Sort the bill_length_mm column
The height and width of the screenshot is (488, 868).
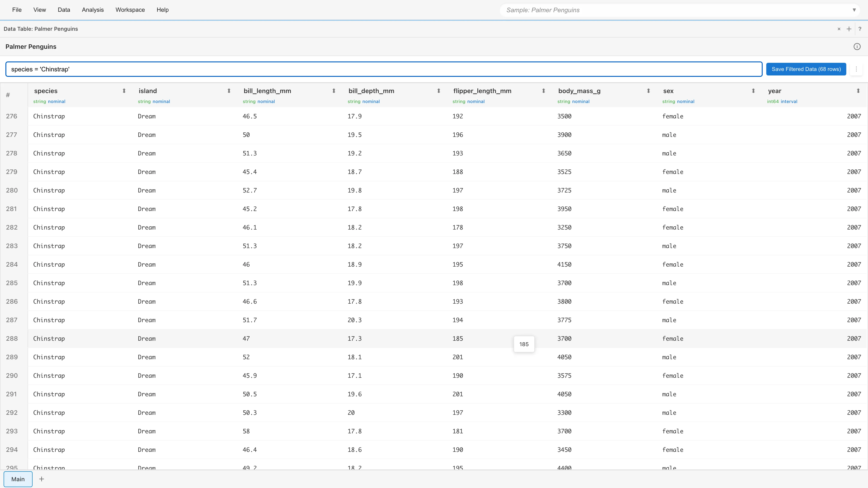(334, 91)
